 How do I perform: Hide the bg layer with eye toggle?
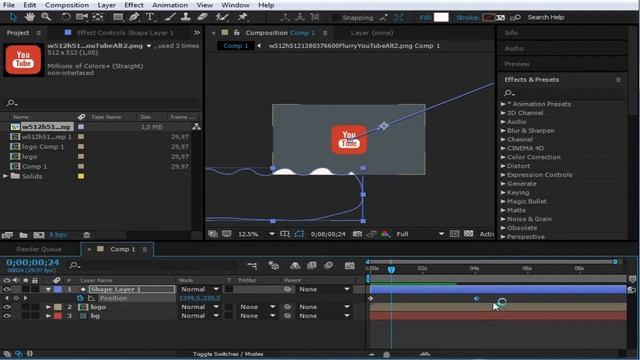[x=7, y=316]
